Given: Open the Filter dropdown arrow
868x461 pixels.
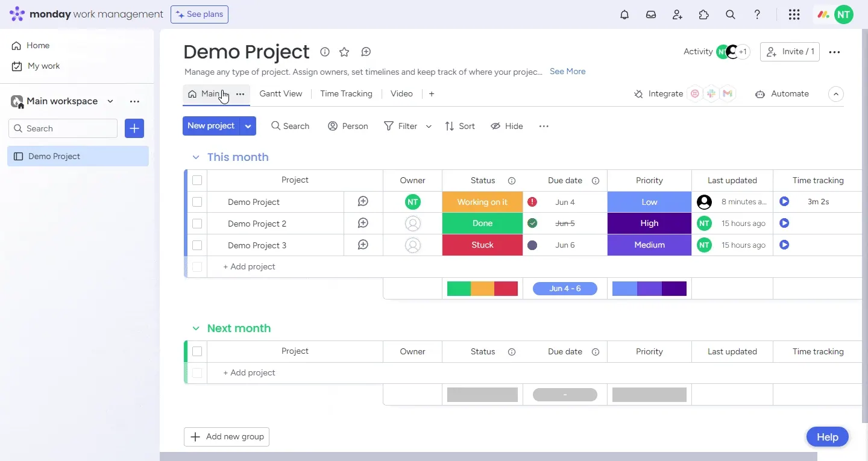Looking at the screenshot, I should point(429,126).
